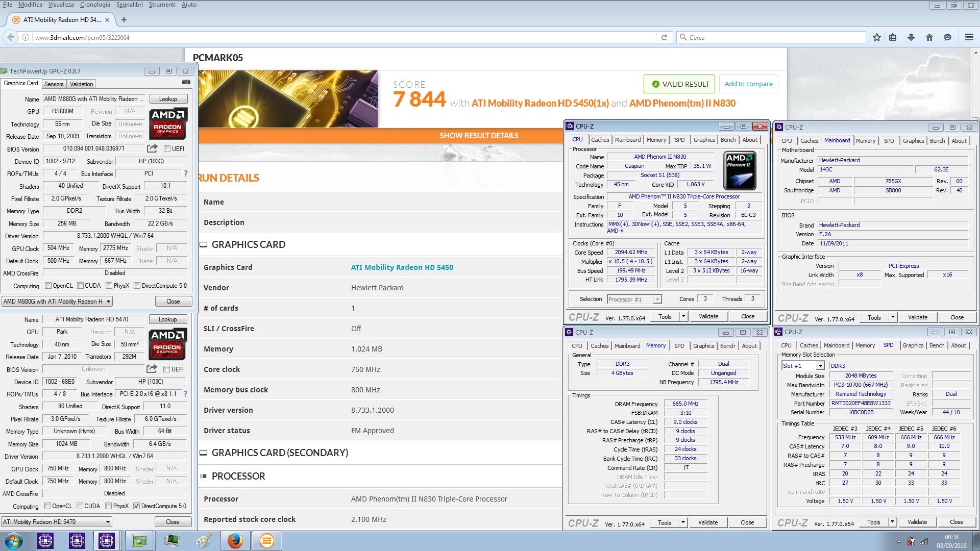The image size is (980, 551).
Task: Open Tools arrow in CPU-Z Memory window
Action: click(x=683, y=522)
